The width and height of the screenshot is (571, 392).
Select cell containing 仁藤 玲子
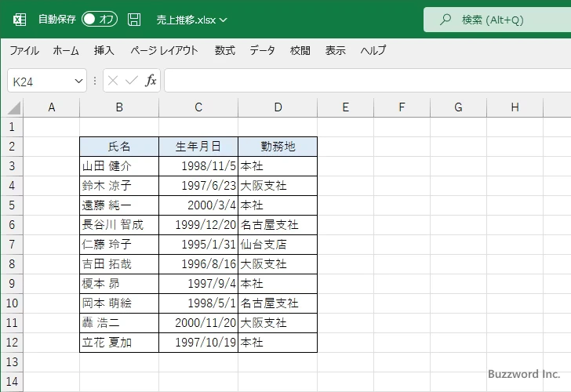[119, 245]
